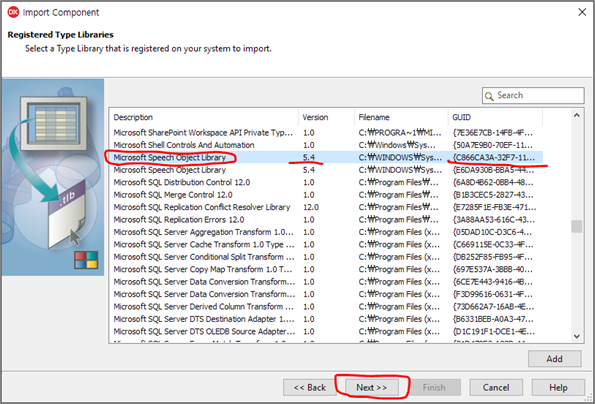595x404 pixels.
Task: Click the Add button
Action: pyautogui.click(x=554, y=359)
